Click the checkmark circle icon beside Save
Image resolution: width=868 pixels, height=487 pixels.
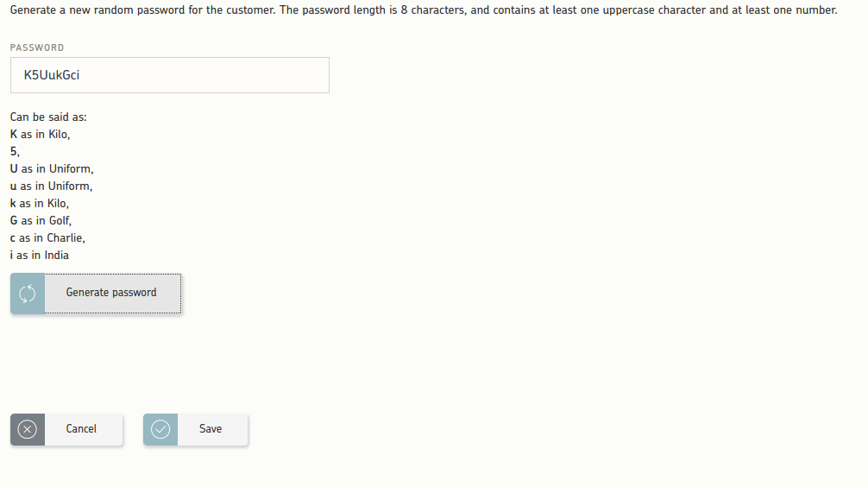click(160, 429)
